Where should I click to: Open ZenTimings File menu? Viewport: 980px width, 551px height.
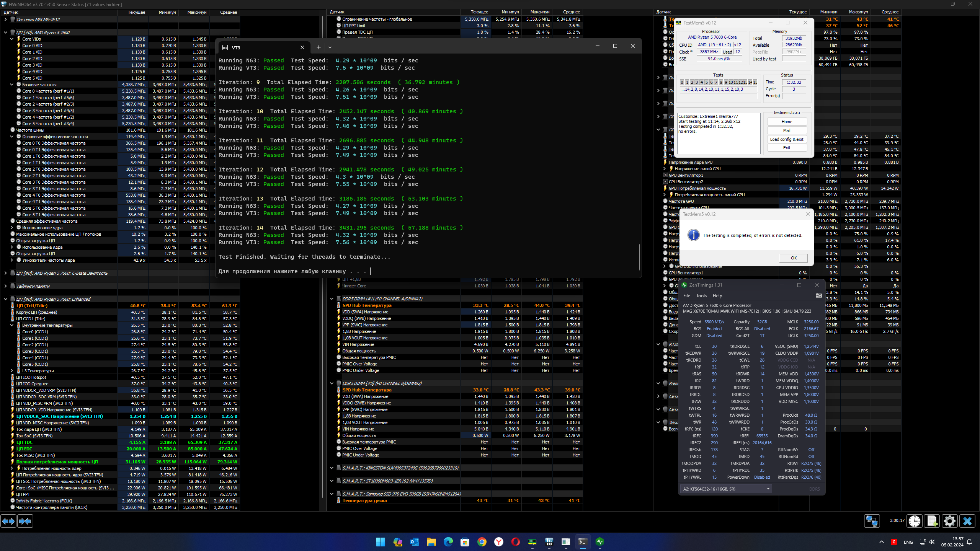click(687, 296)
